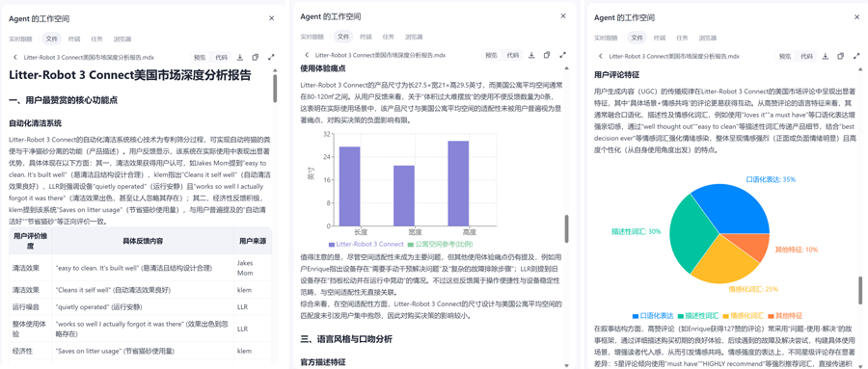Select the 高度 bar in the chart
868x369 pixels.
click(x=458, y=183)
